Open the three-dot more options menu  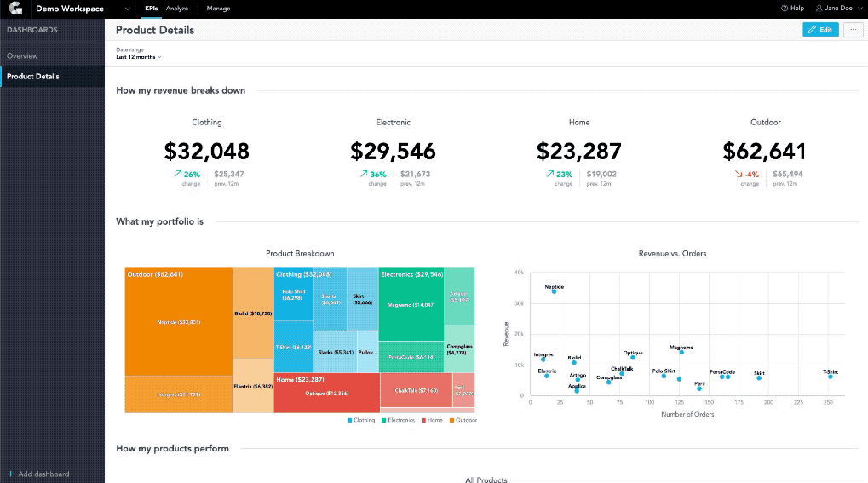coord(853,30)
